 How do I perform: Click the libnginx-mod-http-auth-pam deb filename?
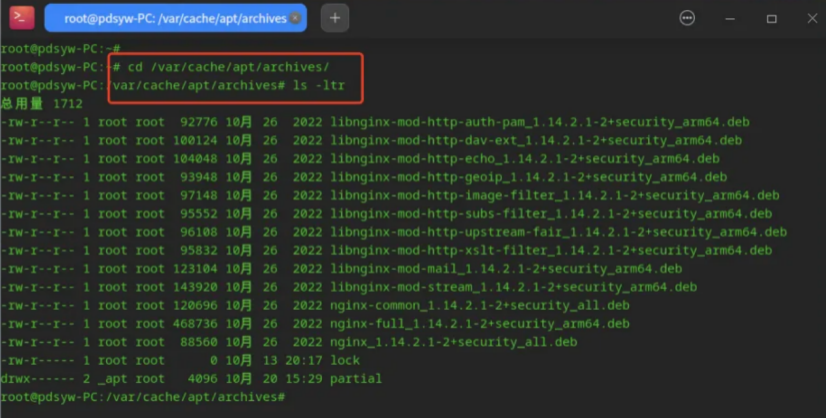click(539, 122)
